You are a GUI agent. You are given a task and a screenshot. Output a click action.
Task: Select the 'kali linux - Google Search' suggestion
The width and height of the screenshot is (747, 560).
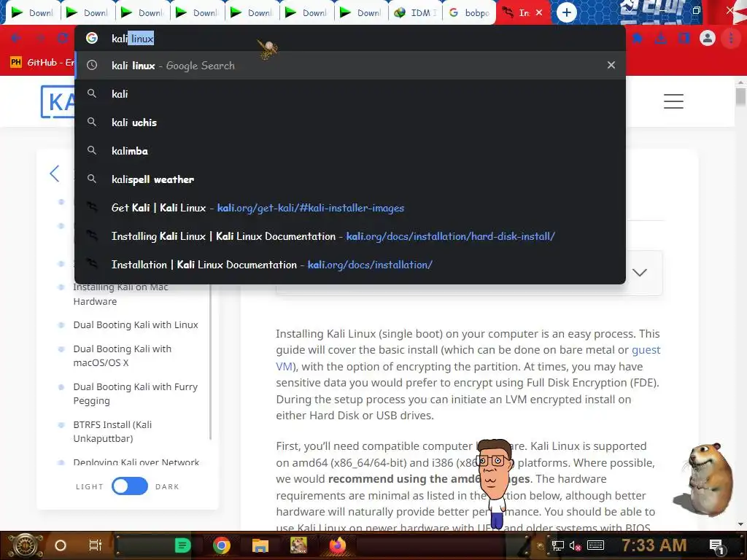point(350,65)
